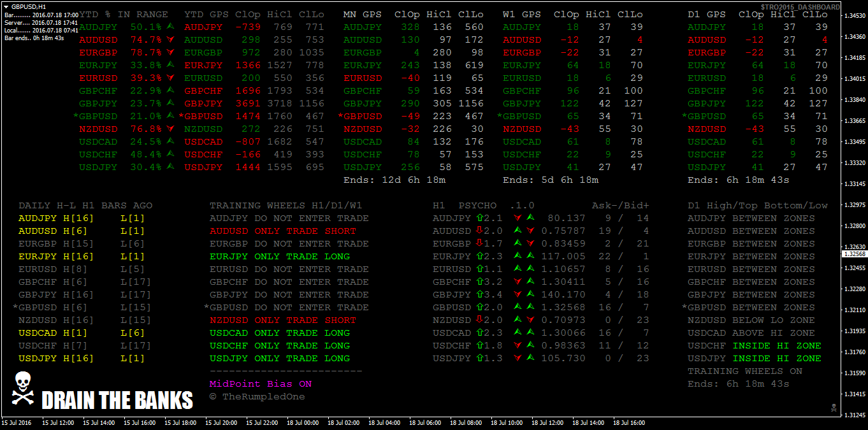868x430 pixels.
Task: Click current price marker 1.32568 on scale
Action: click(853, 254)
